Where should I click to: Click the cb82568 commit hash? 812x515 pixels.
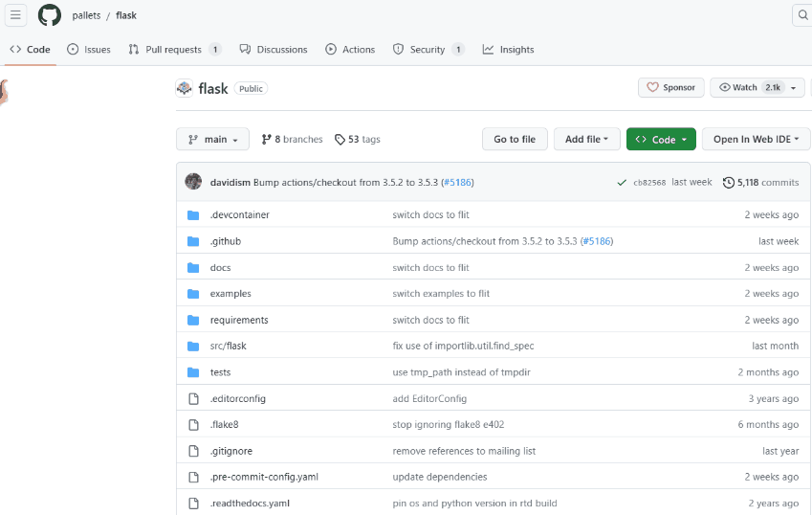(649, 183)
